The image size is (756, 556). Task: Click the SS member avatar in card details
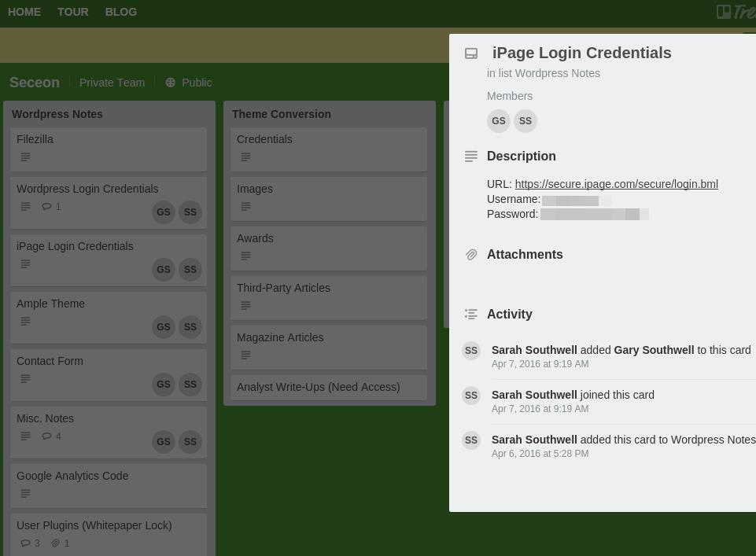point(526,121)
